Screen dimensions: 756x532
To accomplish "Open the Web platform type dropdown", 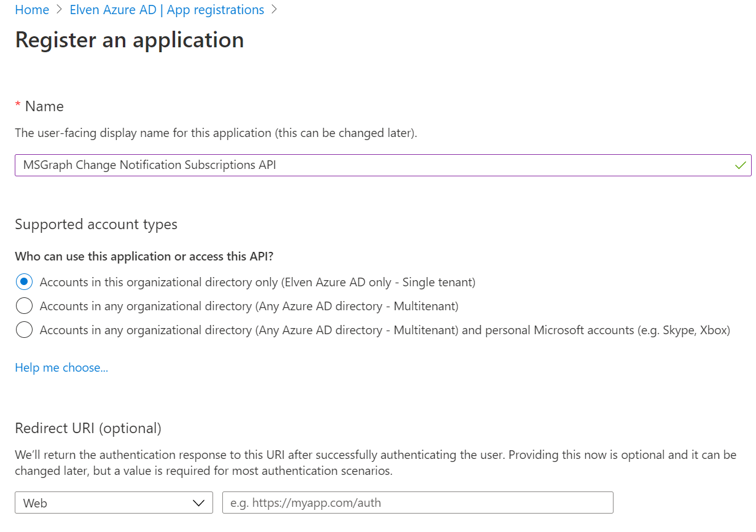I will coord(114,503).
